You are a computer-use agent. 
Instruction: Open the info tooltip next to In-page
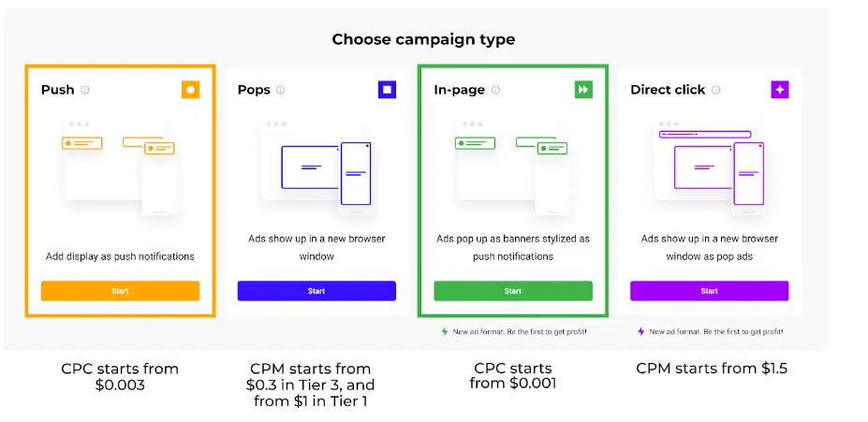pyautogui.click(x=495, y=90)
